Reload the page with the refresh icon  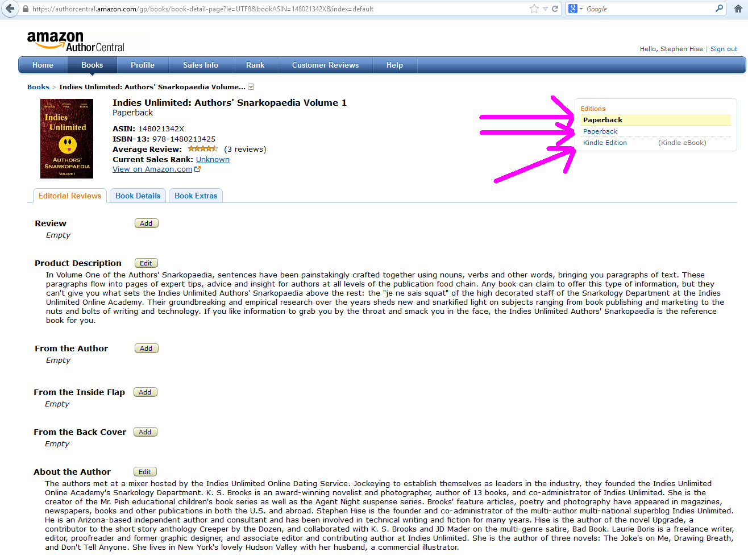[x=555, y=9]
